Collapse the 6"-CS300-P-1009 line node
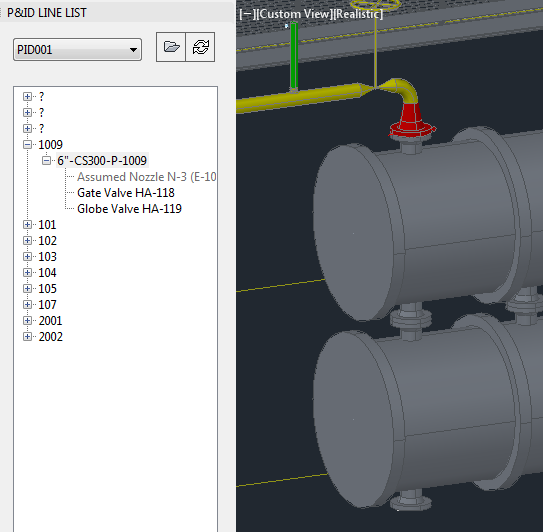This screenshot has width=543, height=532. click(x=46, y=160)
